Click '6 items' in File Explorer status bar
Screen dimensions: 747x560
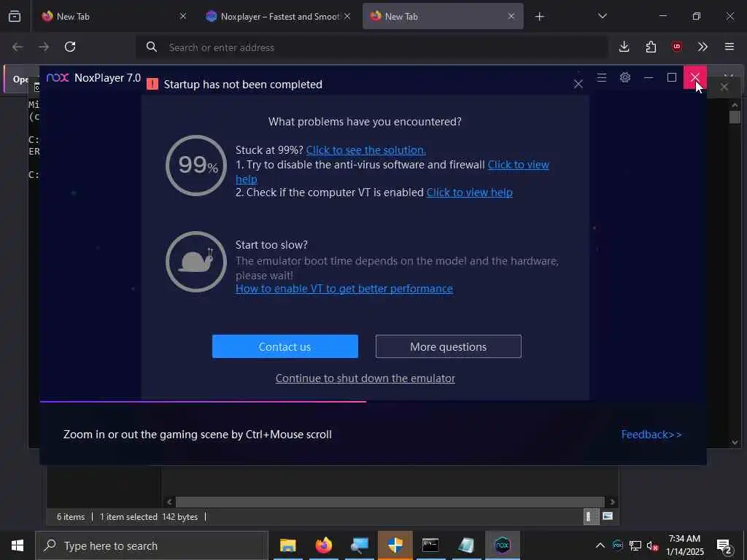71,517
